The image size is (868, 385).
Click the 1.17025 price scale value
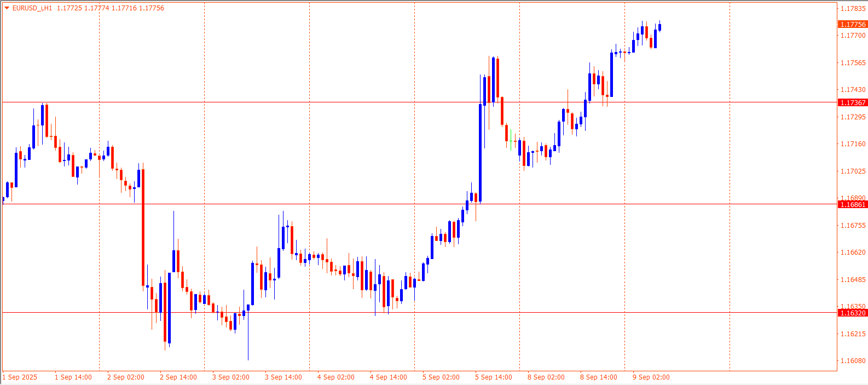click(x=853, y=171)
